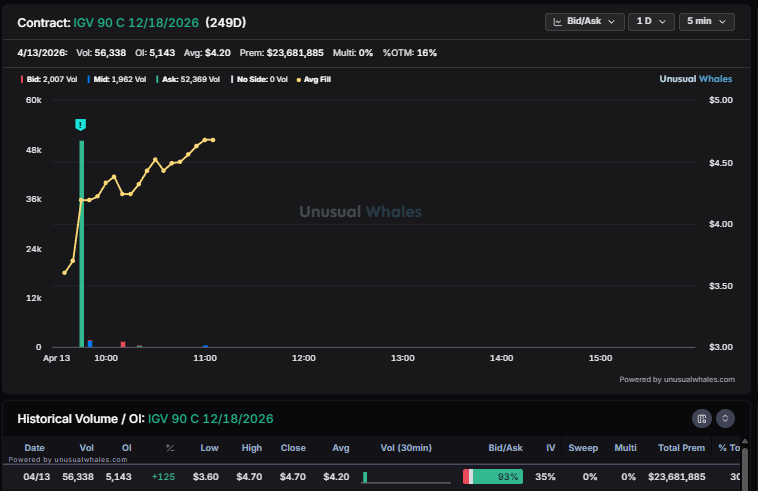The height and width of the screenshot is (491, 758).
Task: Sort by the Low column header
Action: [x=209, y=448]
